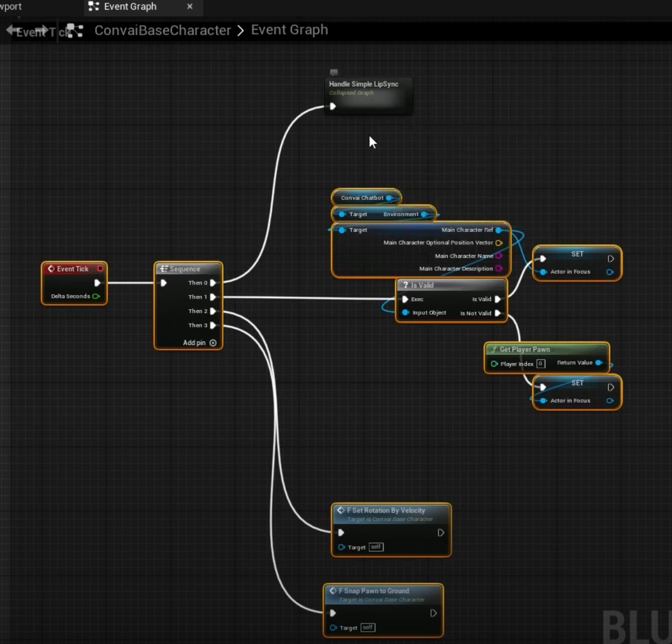Viewport: 672px width, 644px height.
Task: Click the comment bubble above Handle Simple LipSync
Action: [334, 72]
